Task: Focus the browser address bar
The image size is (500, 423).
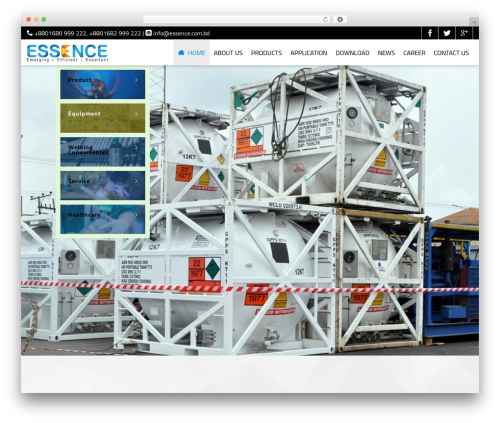Action: 237,19
